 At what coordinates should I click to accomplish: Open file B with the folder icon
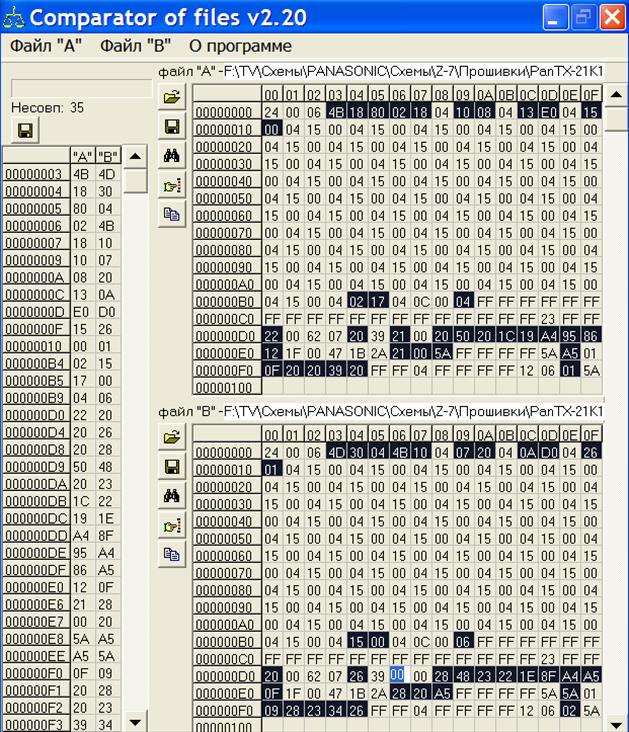[x=172, y=437]
